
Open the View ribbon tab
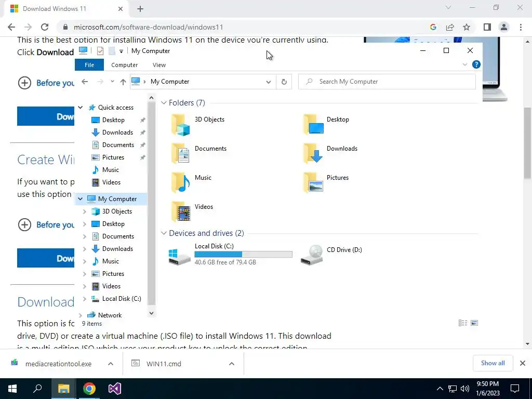tap(159, 65)
